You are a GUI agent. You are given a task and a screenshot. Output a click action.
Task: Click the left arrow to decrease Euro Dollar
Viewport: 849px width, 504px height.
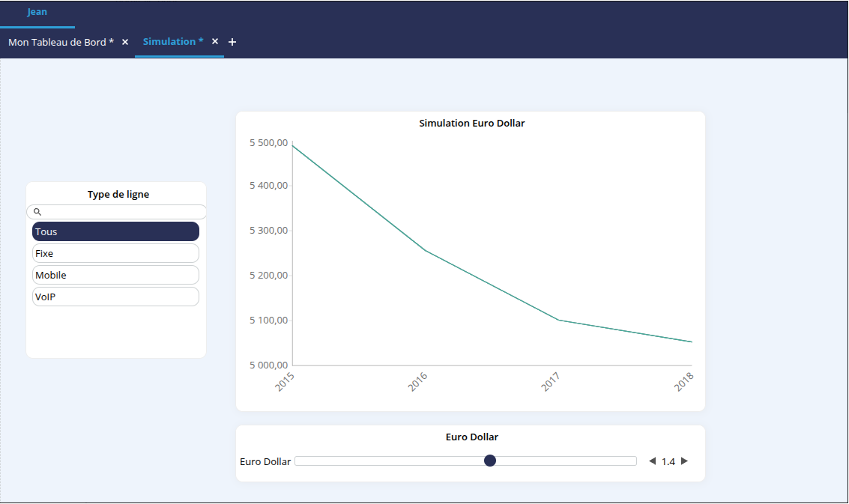pyautogui.click(x=651, y=461)
